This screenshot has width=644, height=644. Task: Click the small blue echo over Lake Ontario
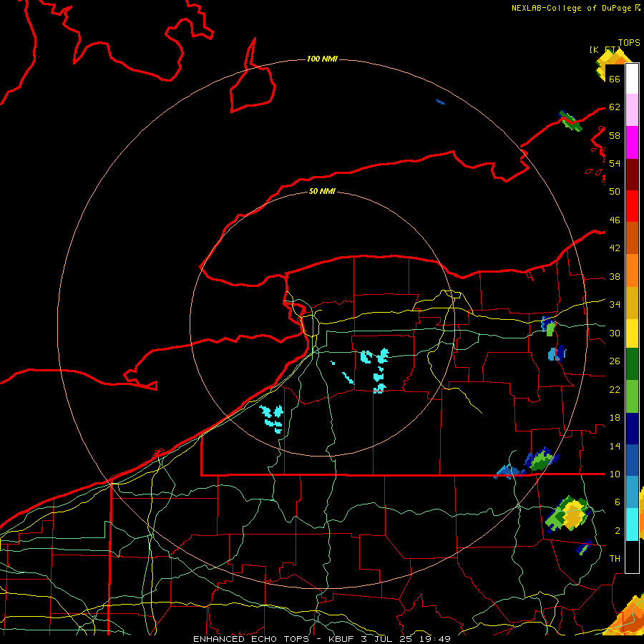(440, 102)
